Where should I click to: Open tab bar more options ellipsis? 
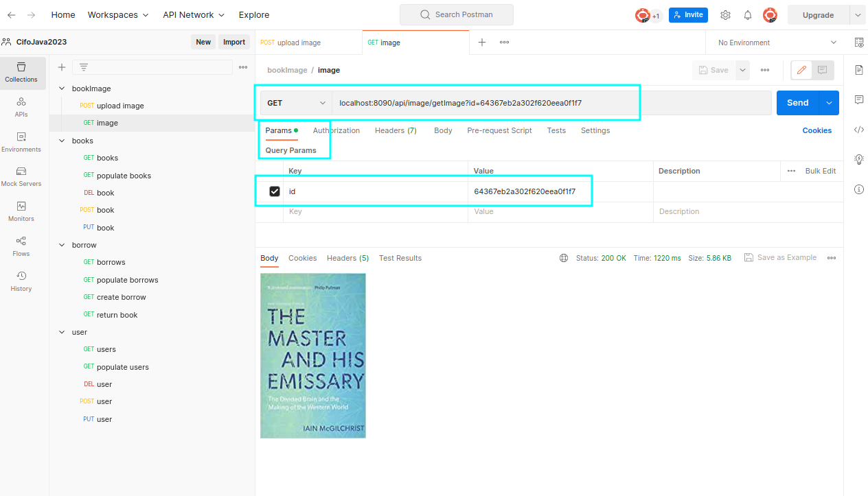coord(504,42)
